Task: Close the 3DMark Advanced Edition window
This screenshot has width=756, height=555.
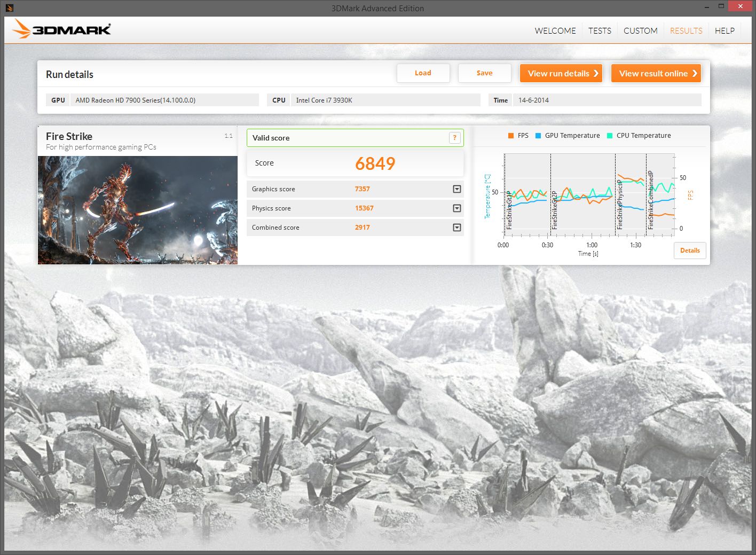Action: point(740,6)
